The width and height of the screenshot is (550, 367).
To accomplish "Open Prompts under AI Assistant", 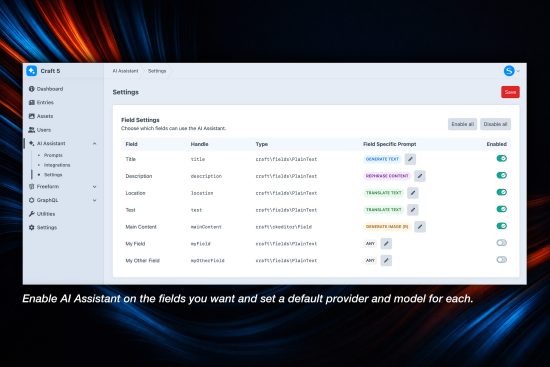I will 53,155.
